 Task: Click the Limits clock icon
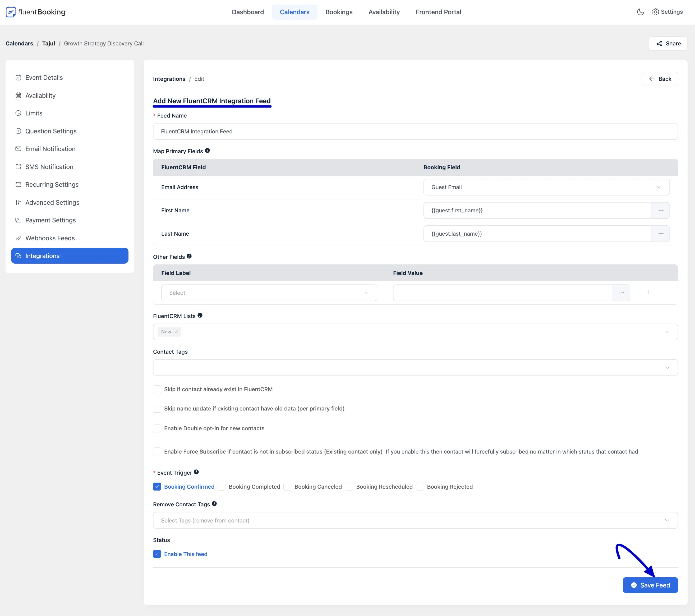[x=18, y=113]
